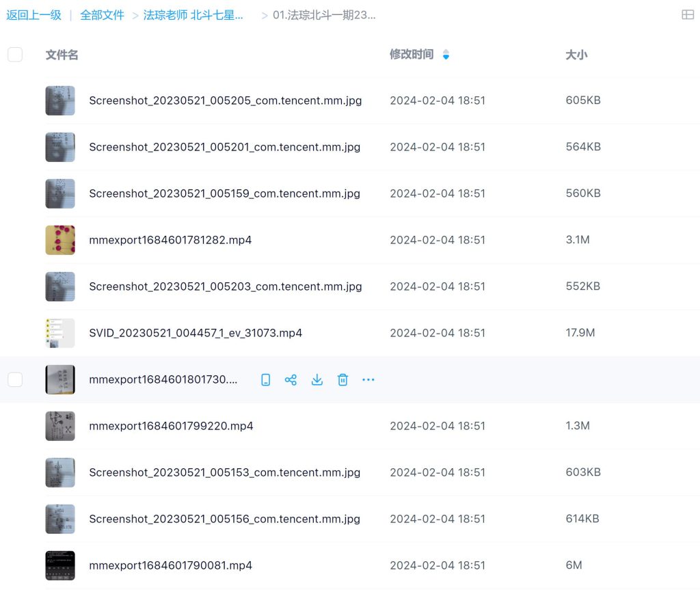Check the box for mmexport1684601801730 row
The height and width of the screenshot is (590, 700).
click(x=15, y=379)
